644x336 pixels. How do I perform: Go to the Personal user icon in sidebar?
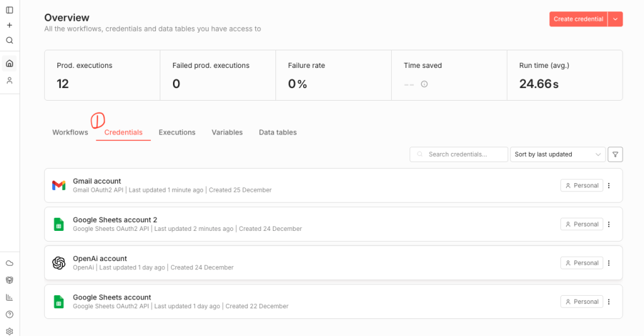[9, 81]
